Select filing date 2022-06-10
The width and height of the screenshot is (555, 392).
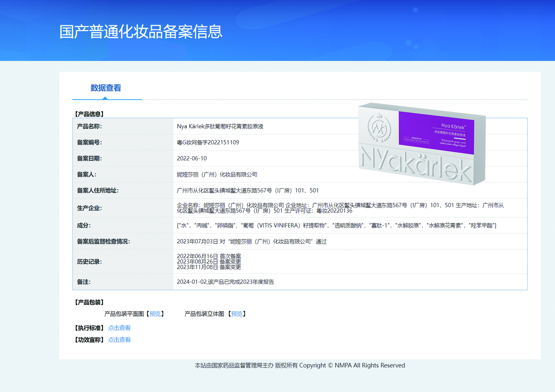(192, 158)
